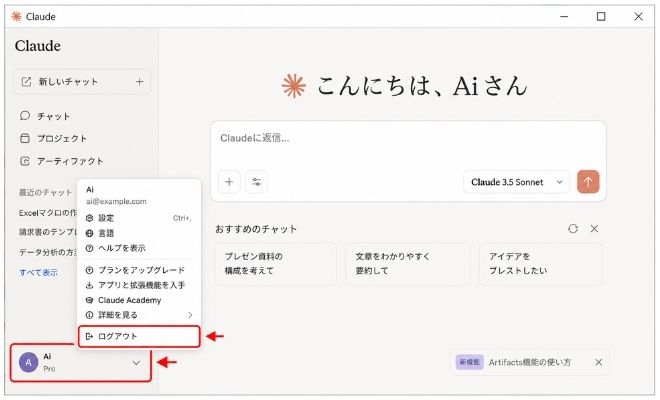Open the Artifacts機能の使い方 banner
Image resolution: width=660 pixels, height=400 pixels.
coord(529,362)
